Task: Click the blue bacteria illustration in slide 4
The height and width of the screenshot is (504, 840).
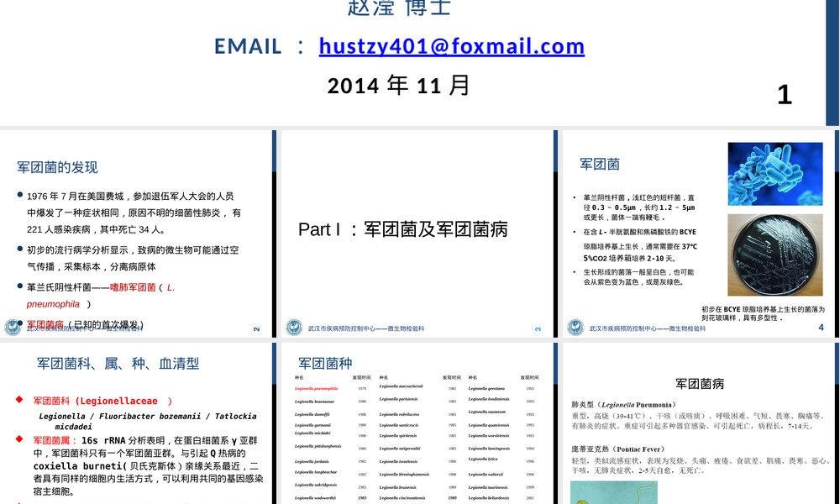Action: tap(775, 174)
